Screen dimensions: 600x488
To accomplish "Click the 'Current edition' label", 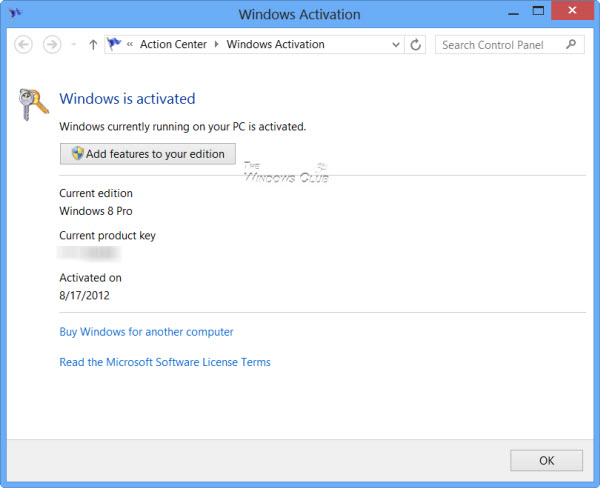I will (96, 193).
